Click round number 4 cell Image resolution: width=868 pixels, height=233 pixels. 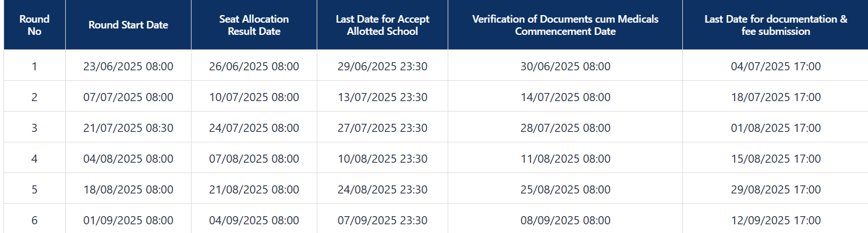pyautogui.click(x=34, y=159)
